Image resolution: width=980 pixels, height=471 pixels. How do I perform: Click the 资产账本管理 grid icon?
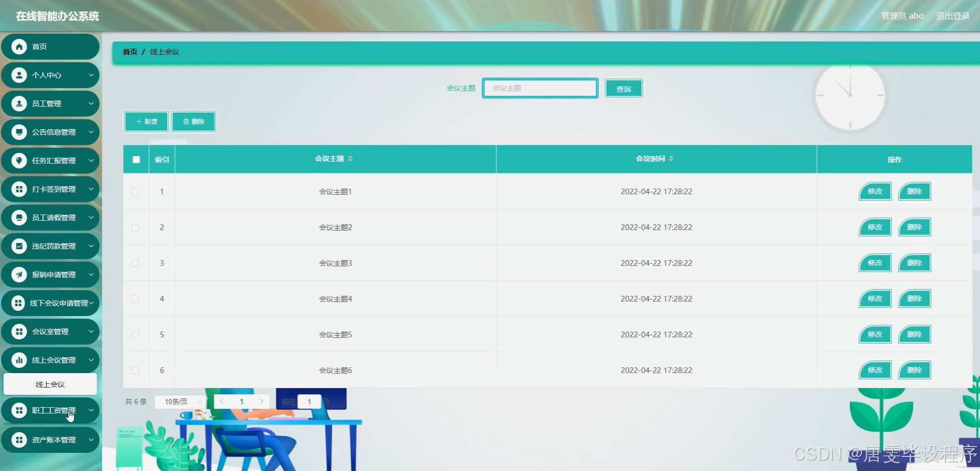19,440
